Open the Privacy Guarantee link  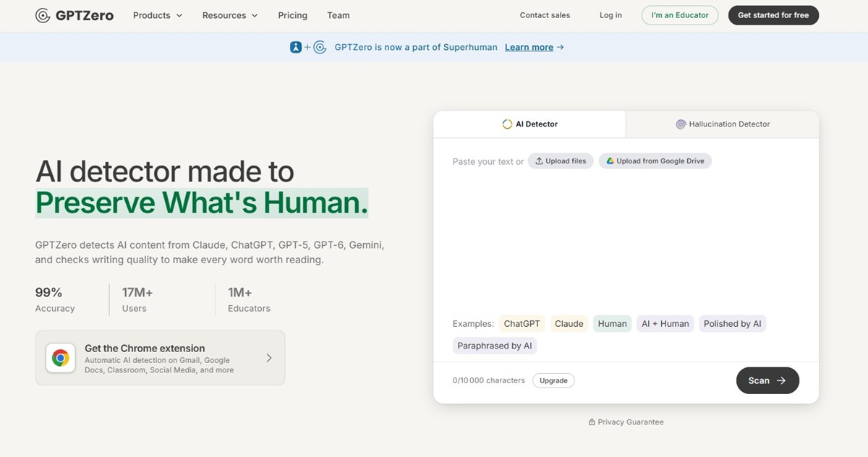coord(626,422)
